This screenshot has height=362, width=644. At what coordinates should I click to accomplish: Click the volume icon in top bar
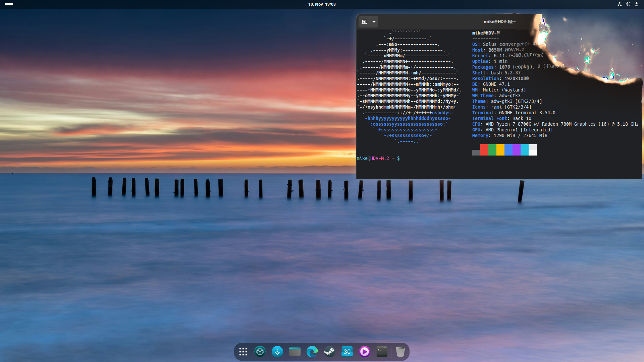click(628, 4)
